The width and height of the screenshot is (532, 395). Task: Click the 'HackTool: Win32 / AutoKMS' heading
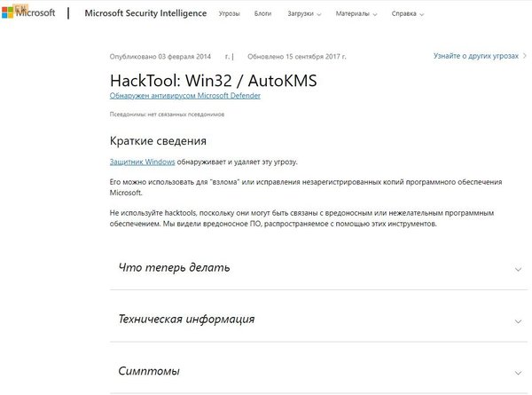[x=213, y=78]
